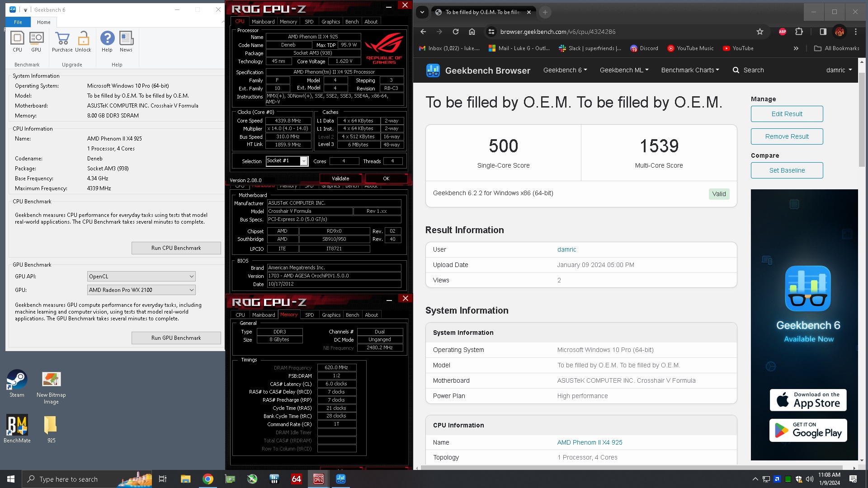Open Chrome tab search dropdown arrow
This screenshot has width=868, height=488.
tap(422, 12)
